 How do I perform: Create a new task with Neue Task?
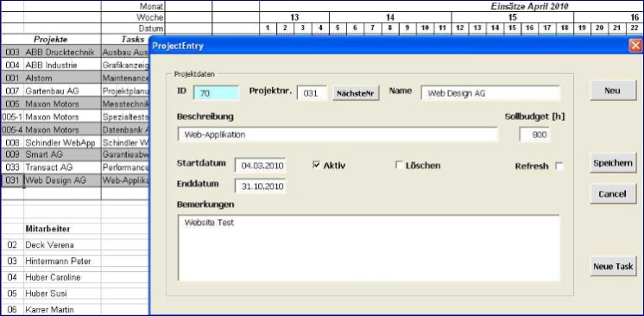(613, 266)
